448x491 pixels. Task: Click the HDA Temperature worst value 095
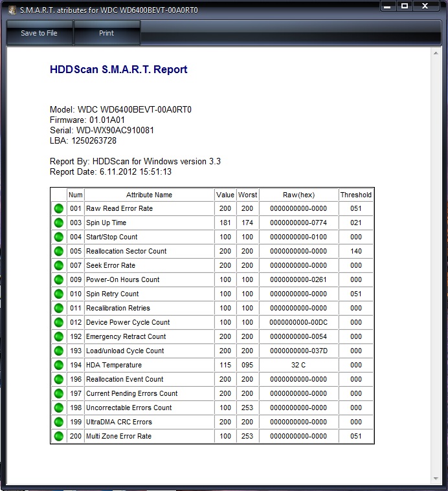pos(247,365)
